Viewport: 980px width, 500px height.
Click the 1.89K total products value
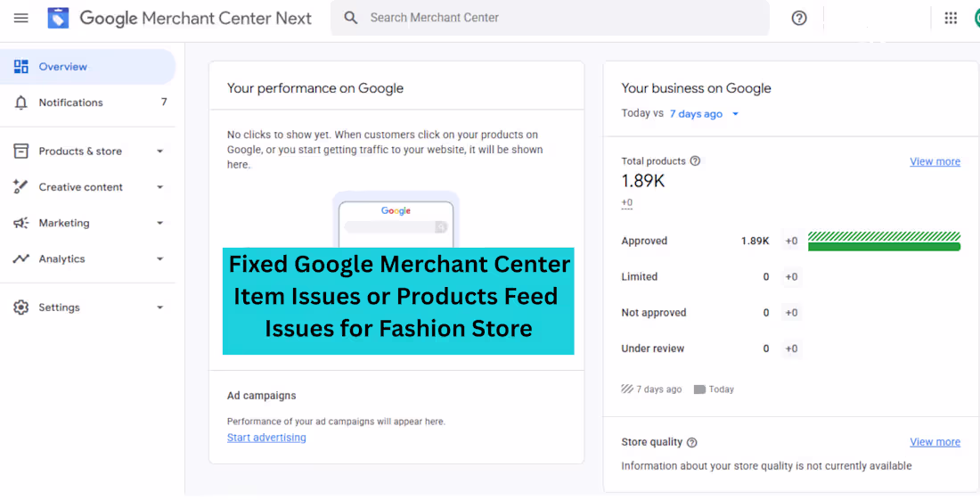[x=643, y=181]
